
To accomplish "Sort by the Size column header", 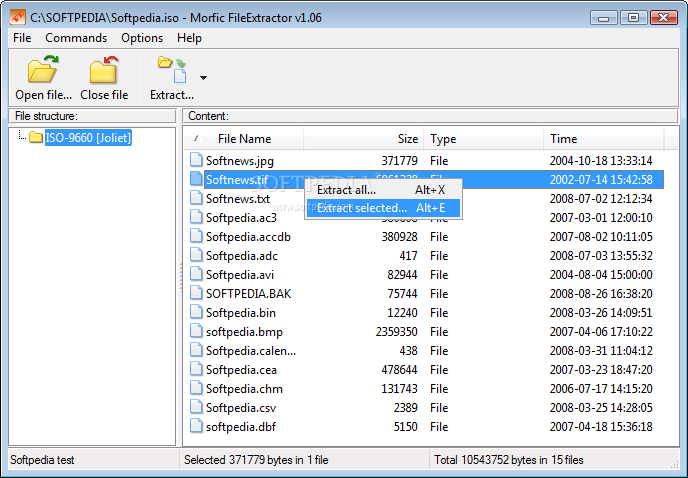I will click(363, 139).
